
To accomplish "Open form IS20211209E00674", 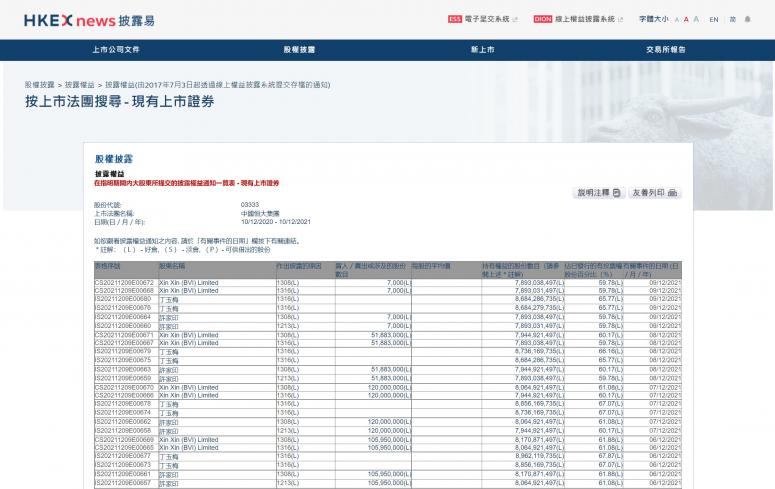I will (x=123, y=412).
